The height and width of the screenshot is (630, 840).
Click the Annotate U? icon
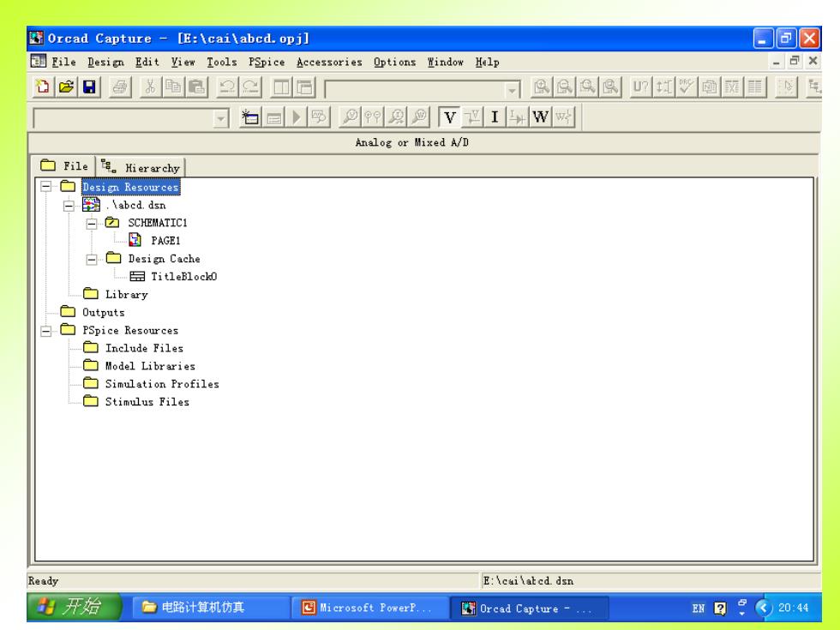coord(641,87)
